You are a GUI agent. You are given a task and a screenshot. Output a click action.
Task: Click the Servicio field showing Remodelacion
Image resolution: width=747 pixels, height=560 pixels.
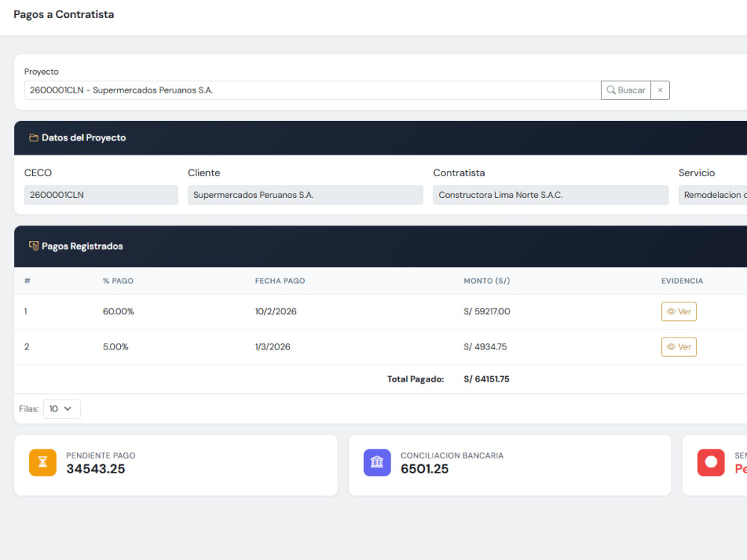pos(713,195)
